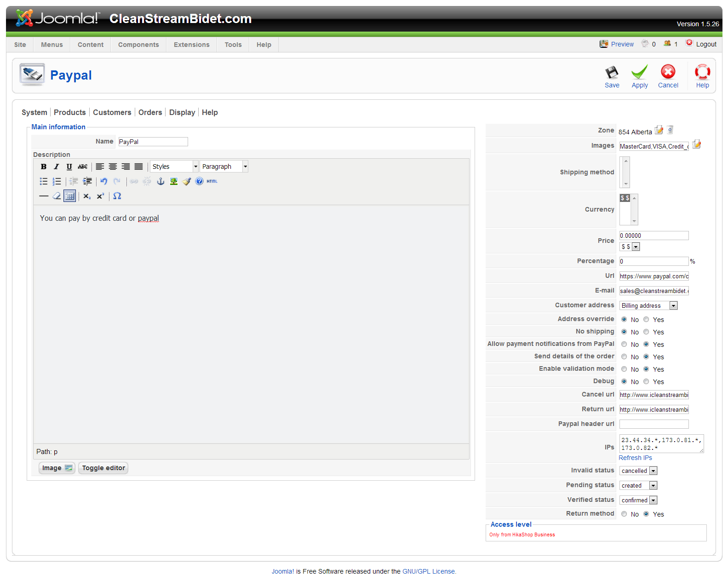Switch to the Products tab

pos(70,112)
